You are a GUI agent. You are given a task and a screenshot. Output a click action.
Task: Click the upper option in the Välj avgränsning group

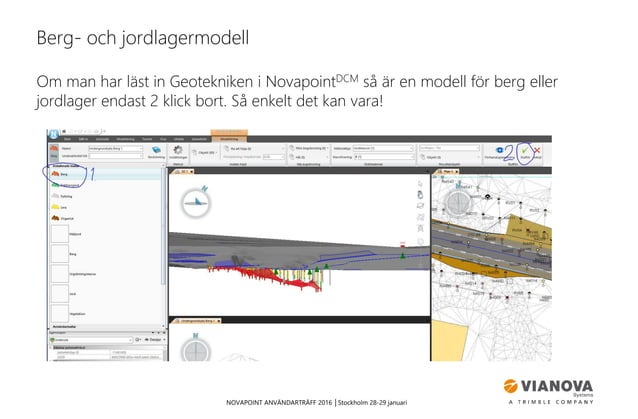pos(308,148)
